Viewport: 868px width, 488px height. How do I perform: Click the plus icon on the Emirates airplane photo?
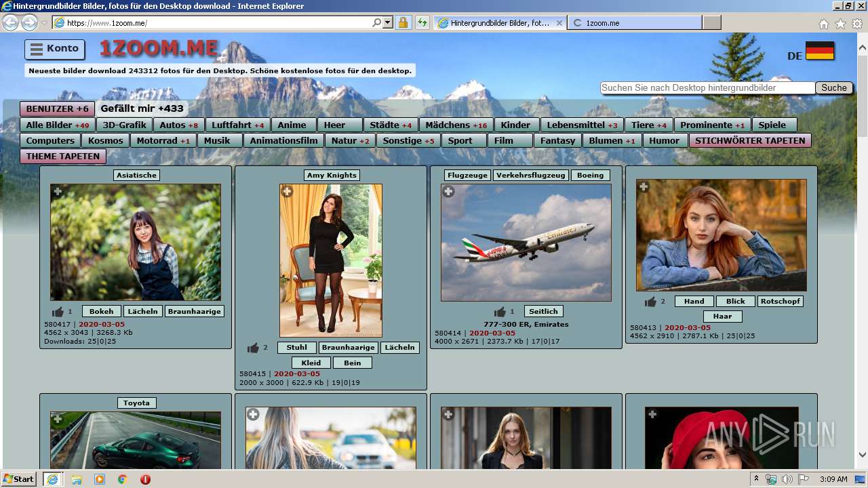coord(448,192)
